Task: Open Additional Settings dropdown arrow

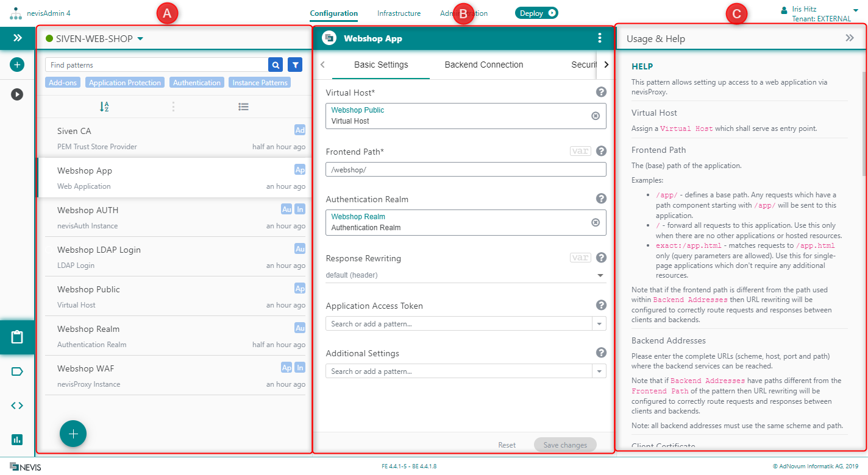Action: (600, 371)
